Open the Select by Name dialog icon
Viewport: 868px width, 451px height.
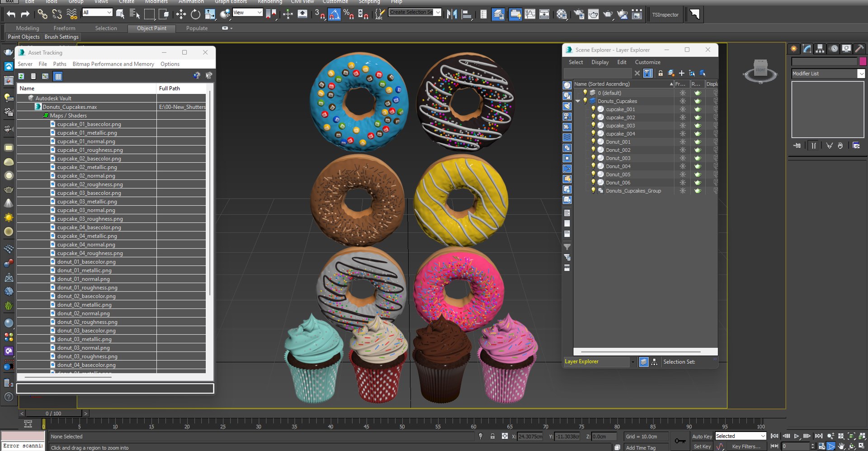pyautogui.click(x=135, y=14)
